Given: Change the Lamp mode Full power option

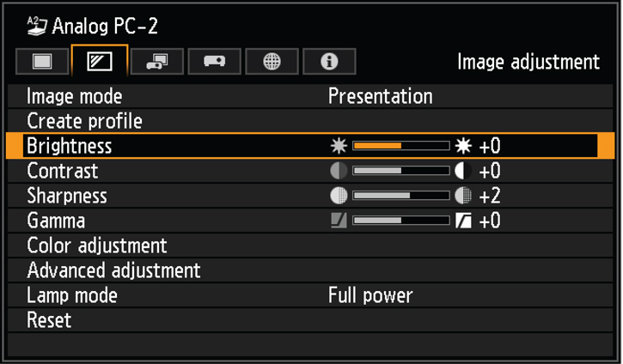Looking at the screenshot, I should coord(370,296).
